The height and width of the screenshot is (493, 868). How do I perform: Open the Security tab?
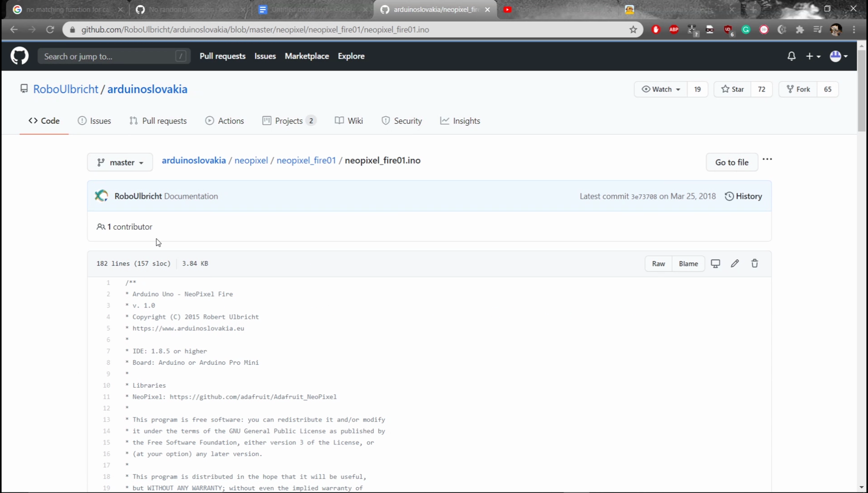click(x=401, y=121)
